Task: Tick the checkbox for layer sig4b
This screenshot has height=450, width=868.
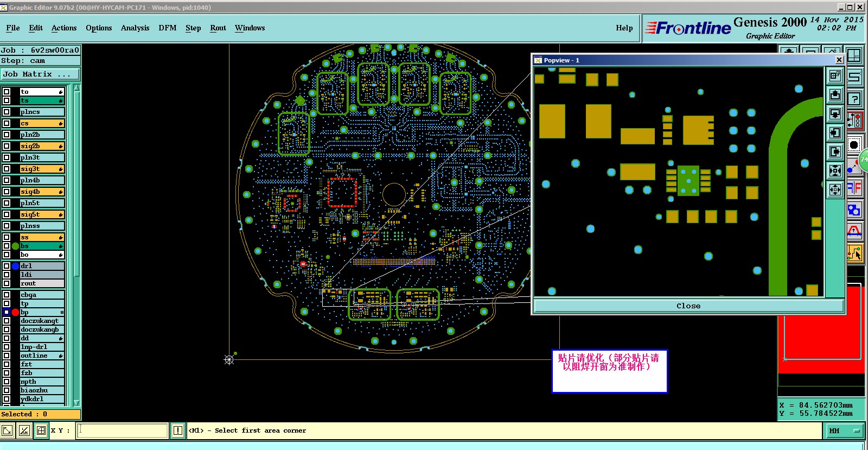Action: tap(7, 192)
